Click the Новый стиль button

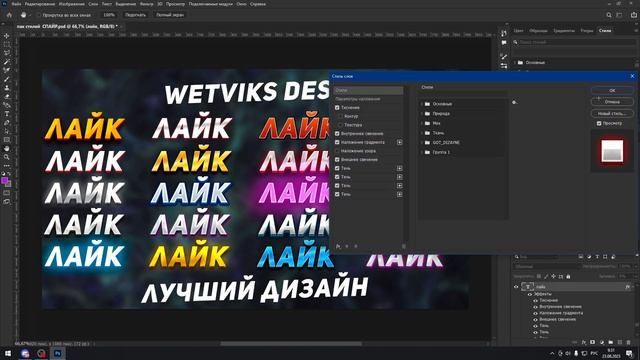[612, 113]
